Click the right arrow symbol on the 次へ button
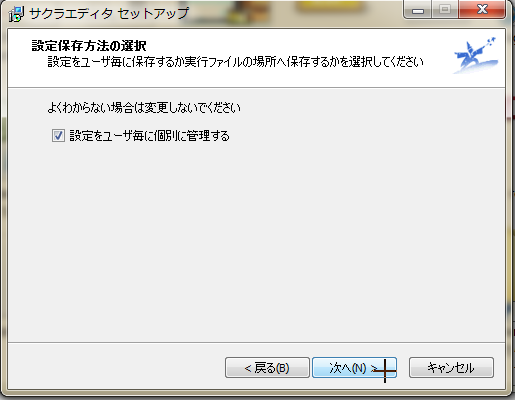 click(374, 368)
